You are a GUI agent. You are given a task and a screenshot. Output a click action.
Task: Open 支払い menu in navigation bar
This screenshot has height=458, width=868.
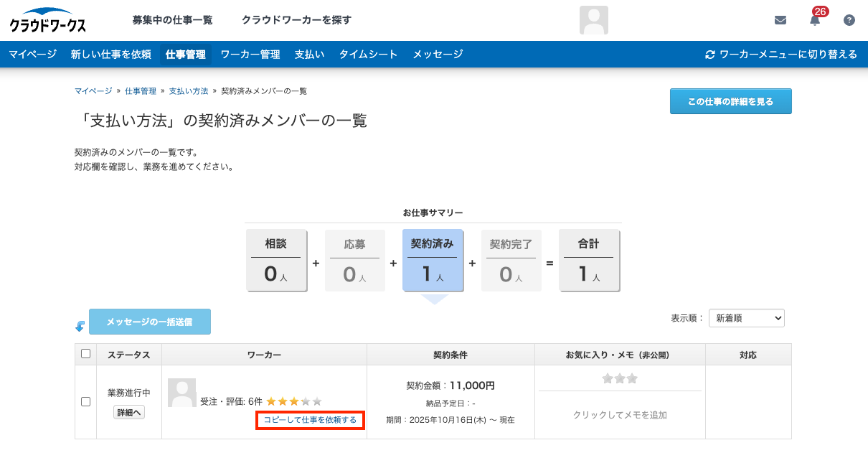point(309,55)
